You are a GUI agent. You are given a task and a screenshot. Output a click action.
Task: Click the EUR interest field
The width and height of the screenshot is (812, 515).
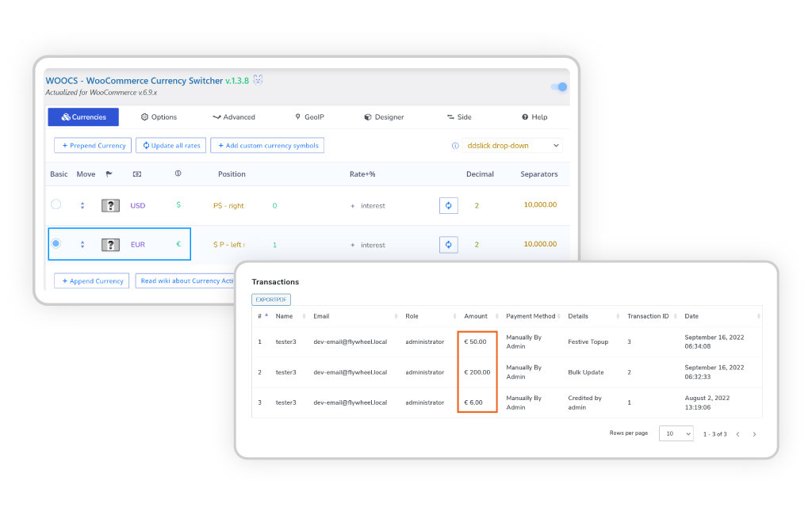point(373,245)
